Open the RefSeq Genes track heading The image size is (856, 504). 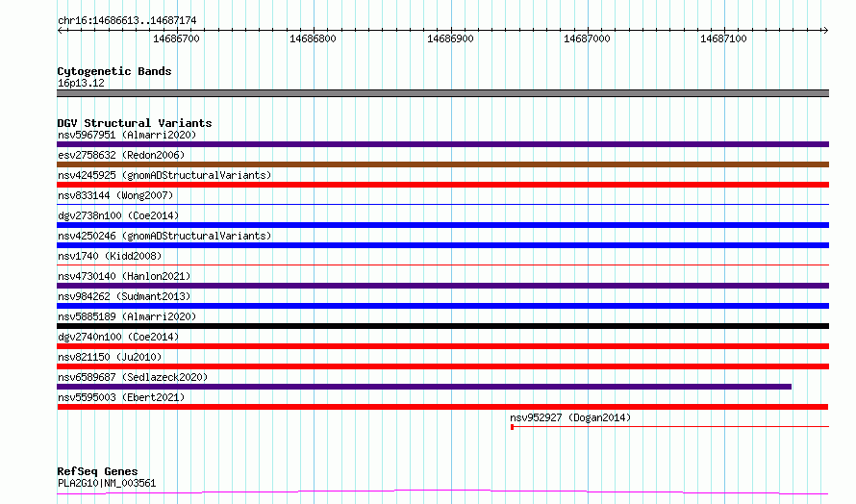[97, 471]
